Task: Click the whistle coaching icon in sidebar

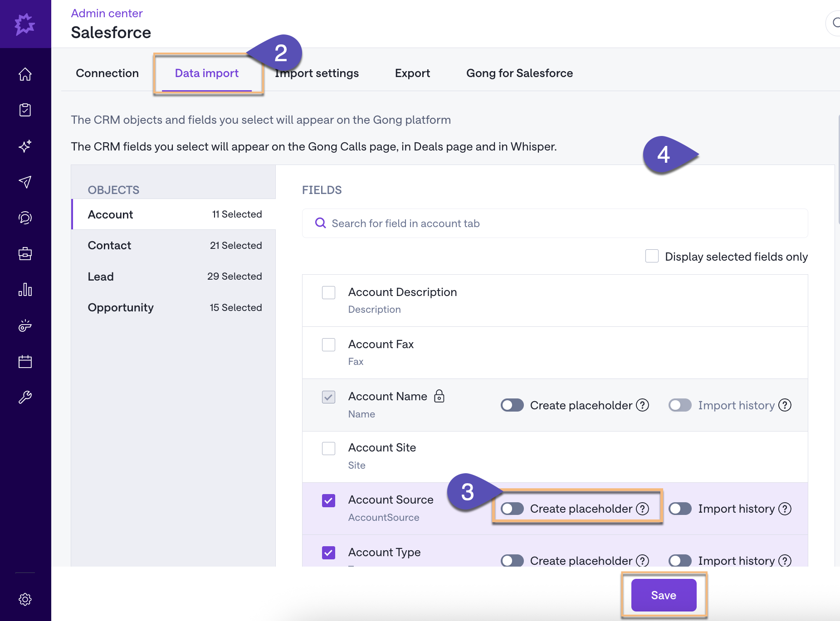Action: [x=25, y=325]
